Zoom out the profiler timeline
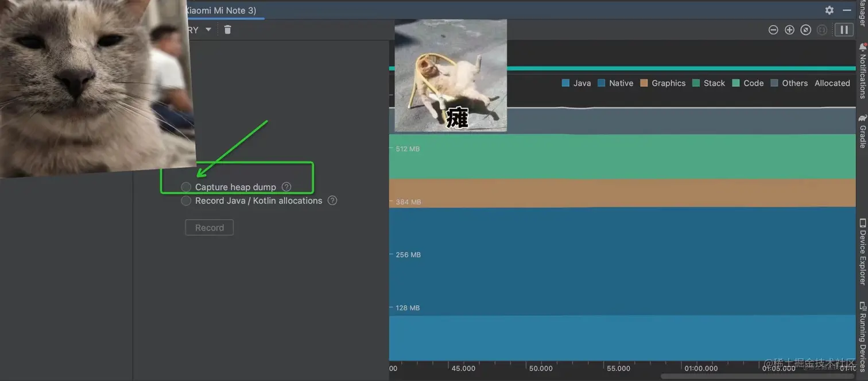 click(x=773, y=30)
